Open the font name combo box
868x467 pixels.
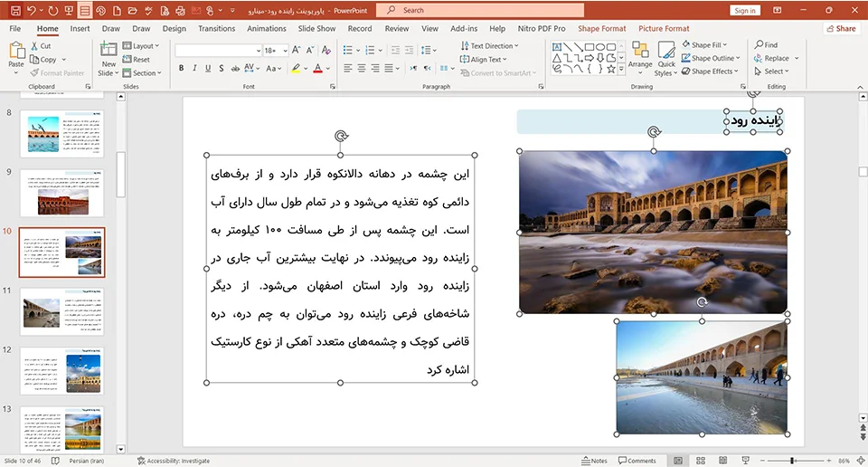point(218,51)
